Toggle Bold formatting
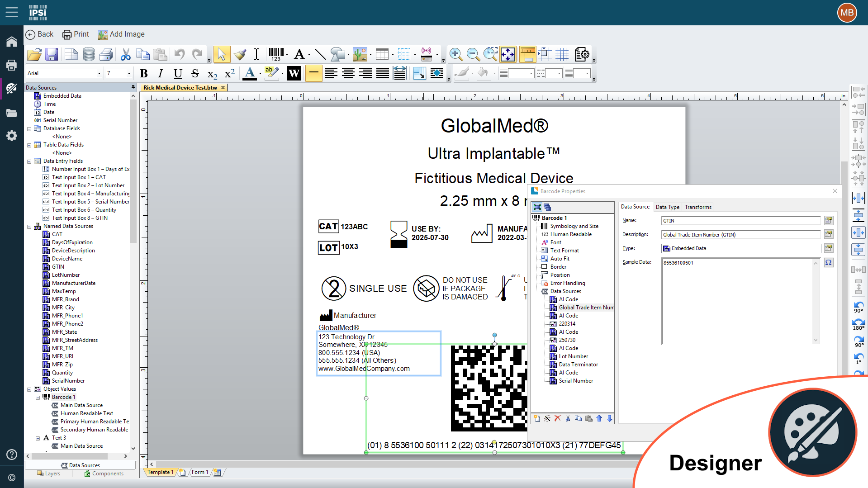 coord(144,73)
